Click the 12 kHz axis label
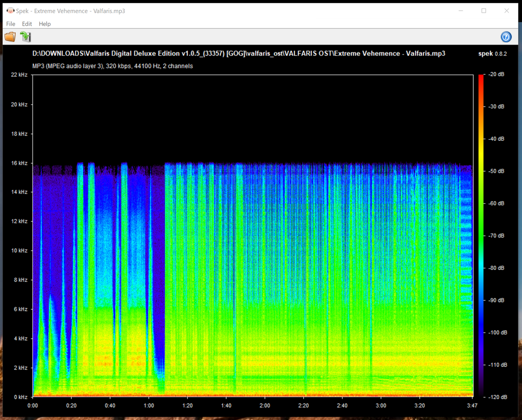The height and width of the screenshot is (420, 522). point(19,221)
